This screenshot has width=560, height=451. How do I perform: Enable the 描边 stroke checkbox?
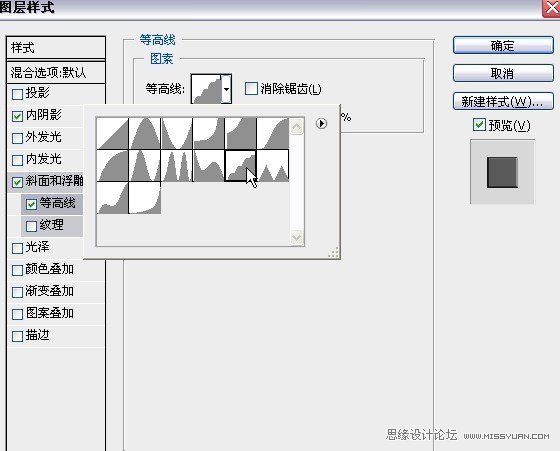pos(17,336)
